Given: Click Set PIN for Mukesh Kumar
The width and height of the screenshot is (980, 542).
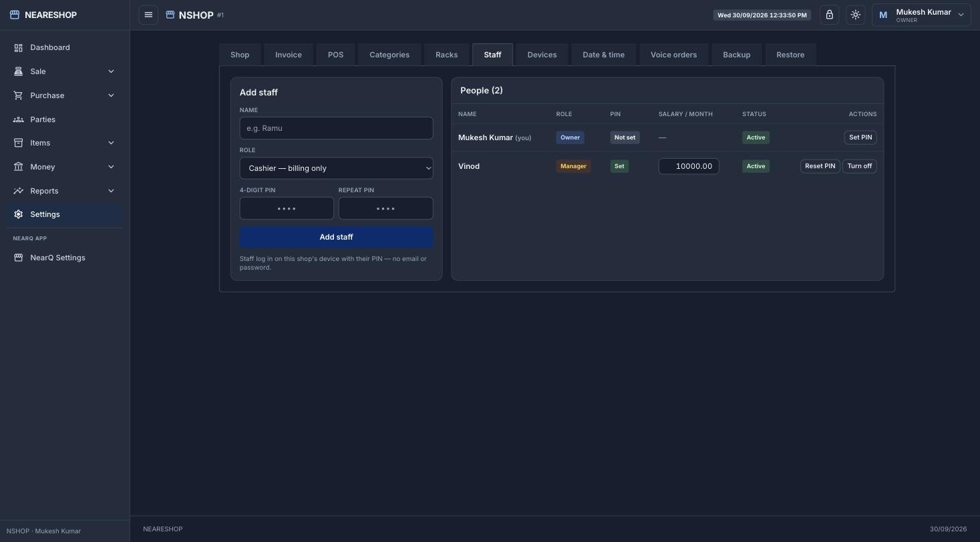Looking at the screenshot, I should [860, 138].
